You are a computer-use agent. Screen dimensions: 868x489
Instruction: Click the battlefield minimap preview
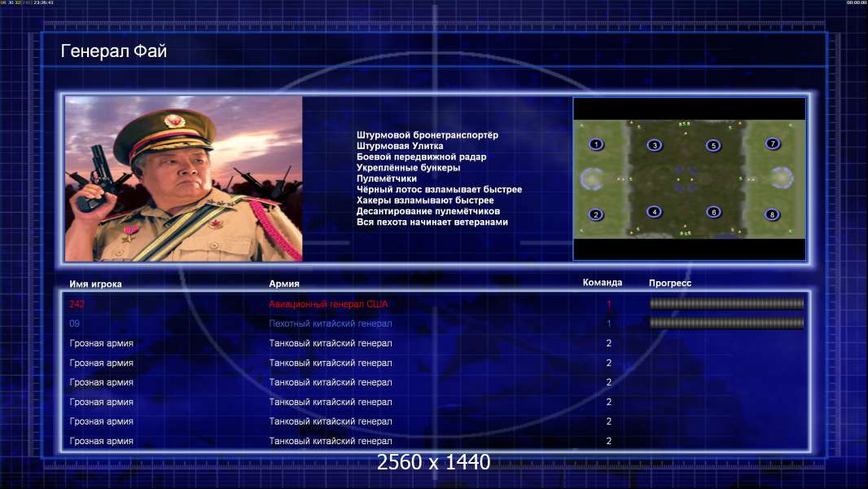click(x=689, y=178)
